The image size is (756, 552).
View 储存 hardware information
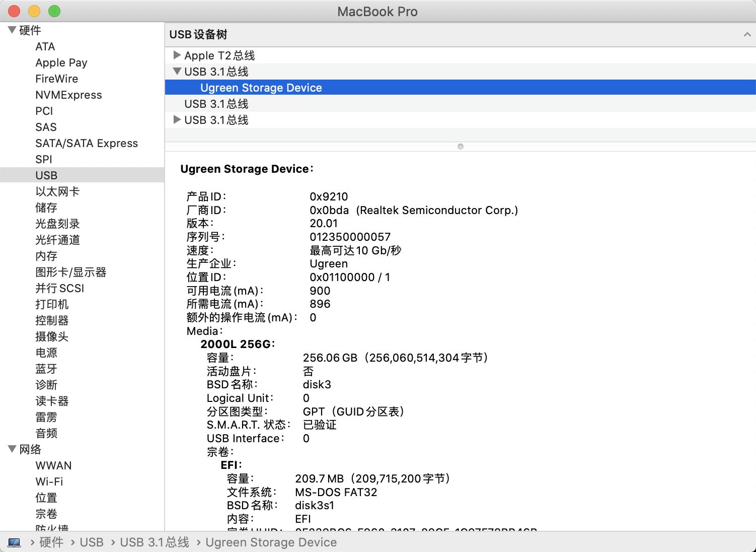(x=46, y=208)
